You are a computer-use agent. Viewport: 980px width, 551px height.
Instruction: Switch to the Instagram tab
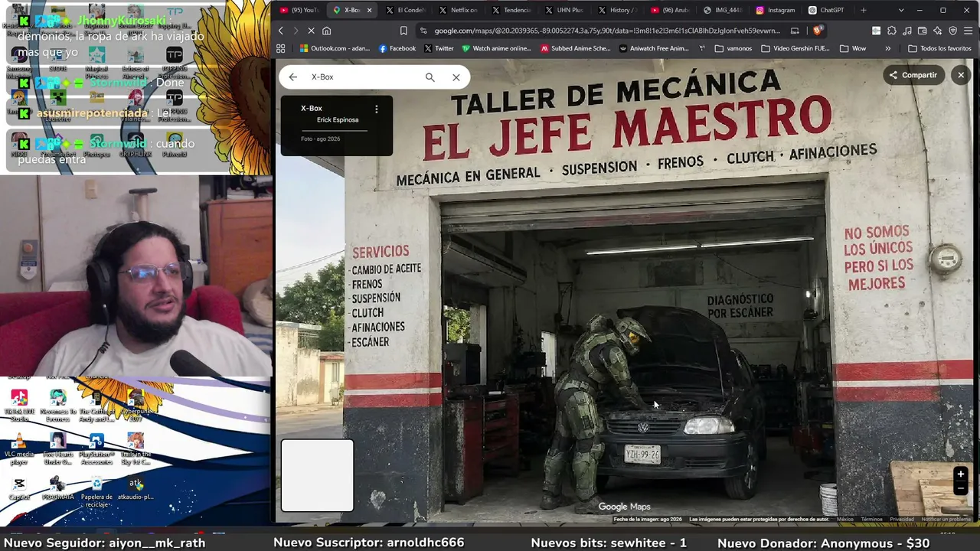click(x=776, y=10)
